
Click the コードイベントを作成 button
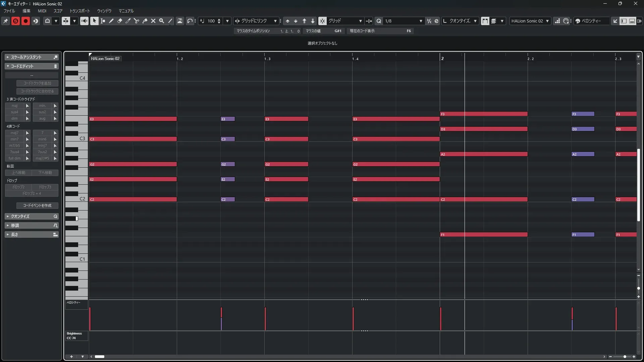click(37, 205)
